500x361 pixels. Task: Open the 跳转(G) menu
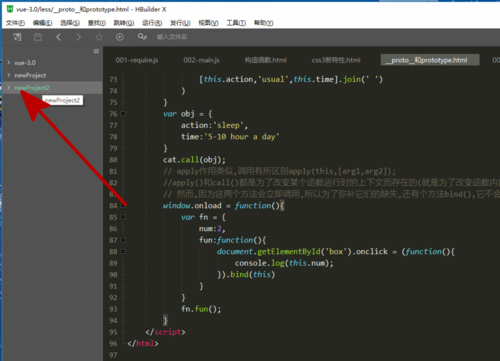(124, 23)
